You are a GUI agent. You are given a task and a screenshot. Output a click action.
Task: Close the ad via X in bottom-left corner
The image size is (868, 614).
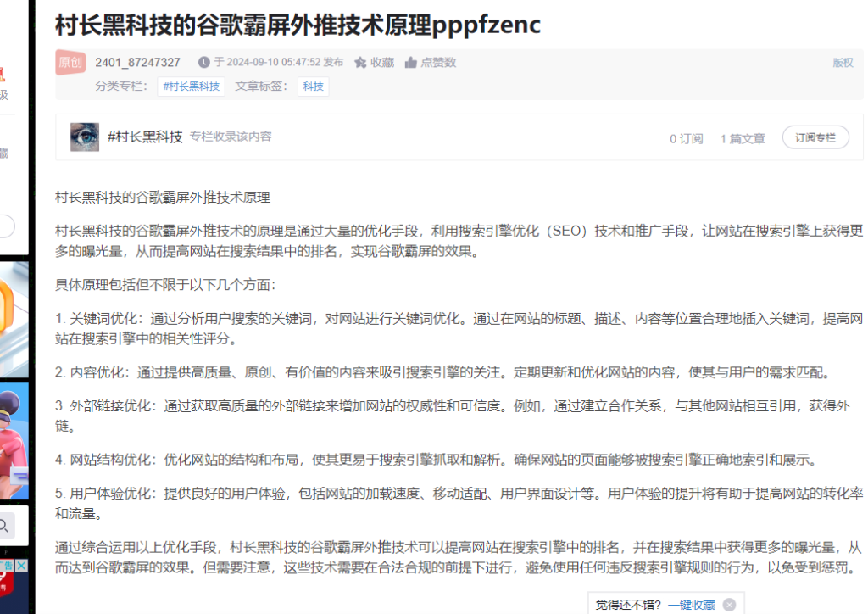coord(20,566)
